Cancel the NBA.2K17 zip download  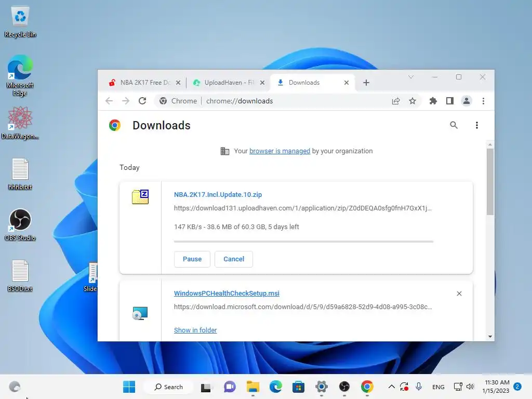click(234, 259)
